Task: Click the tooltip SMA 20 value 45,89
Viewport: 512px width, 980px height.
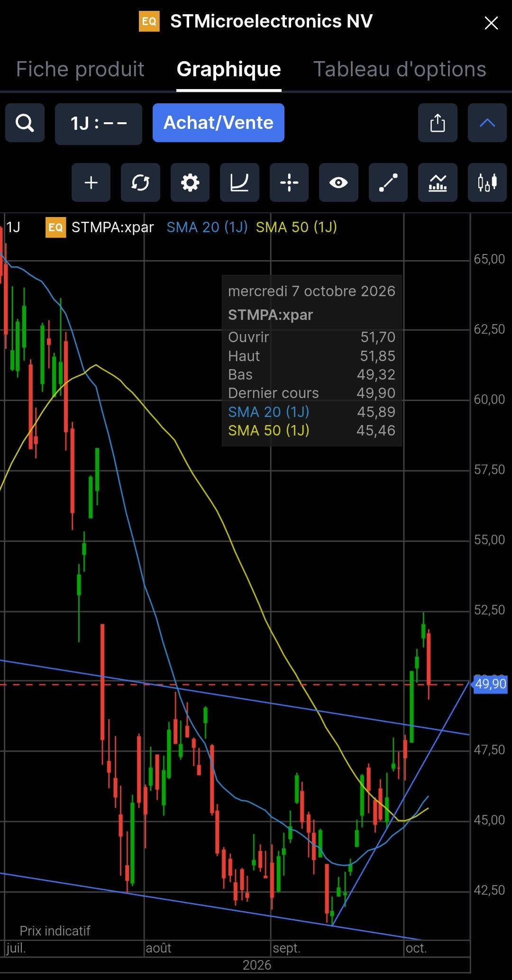Action: point(376,412)
